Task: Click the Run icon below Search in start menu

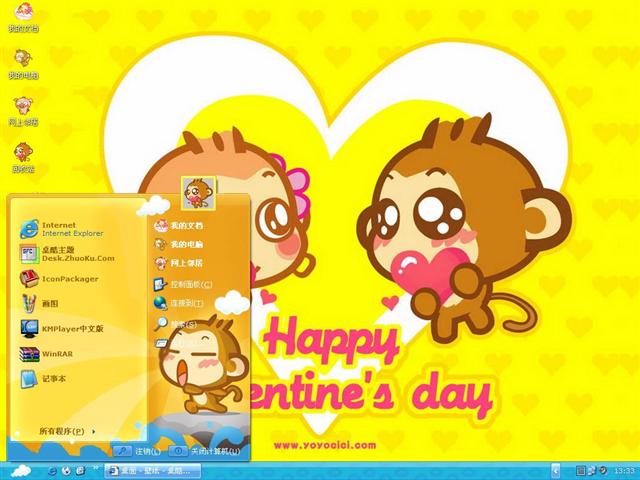Action: click(x=160, y=343)
